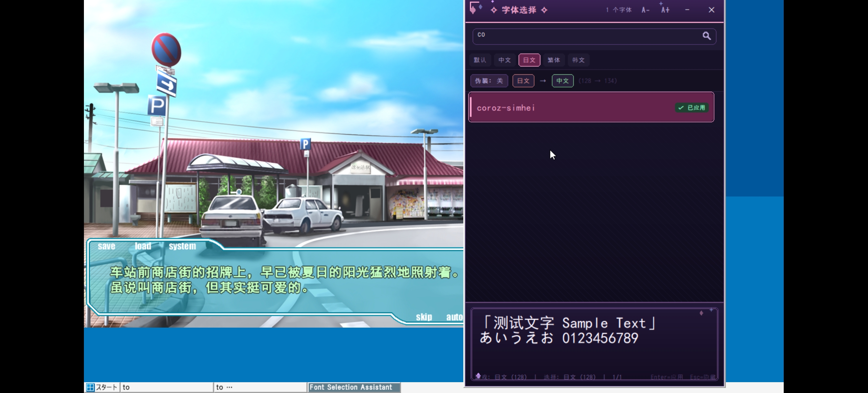The image size is (868, 393).
Task: Select the coroz-simhei font row
Action: pos(591,107)
